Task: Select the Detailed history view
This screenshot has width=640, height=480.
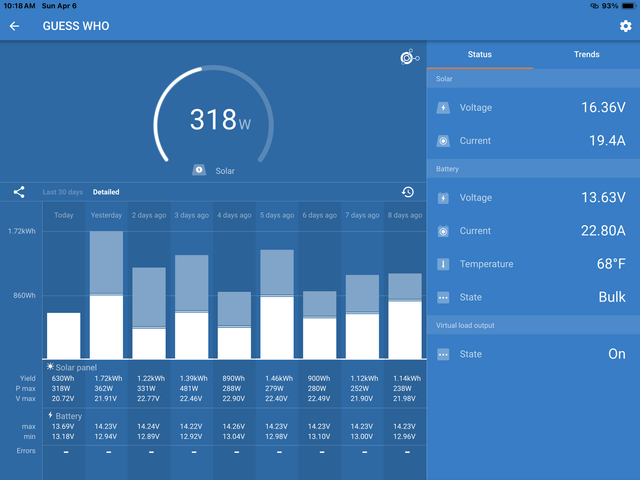Action: coord(106,192)
